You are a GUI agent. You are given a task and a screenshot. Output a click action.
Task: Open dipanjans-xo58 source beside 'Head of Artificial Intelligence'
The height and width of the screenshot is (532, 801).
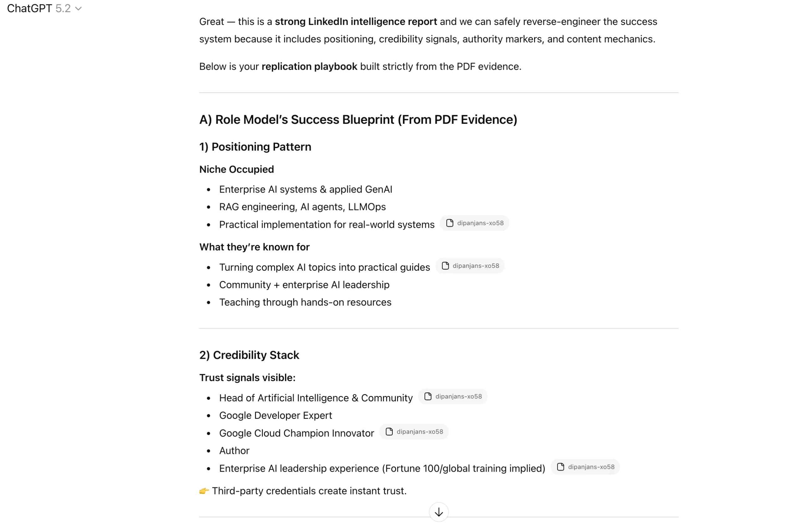(458, 396)
